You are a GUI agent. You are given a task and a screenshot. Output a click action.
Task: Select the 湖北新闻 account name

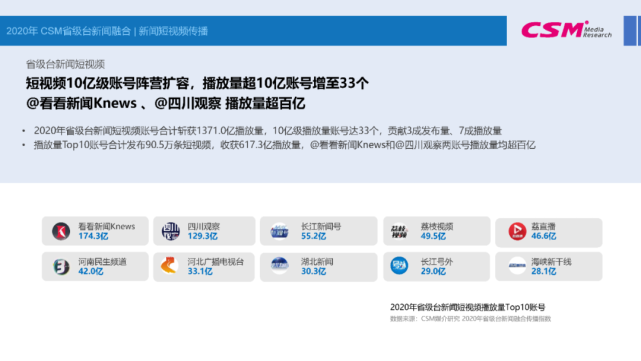click(317, 262)
